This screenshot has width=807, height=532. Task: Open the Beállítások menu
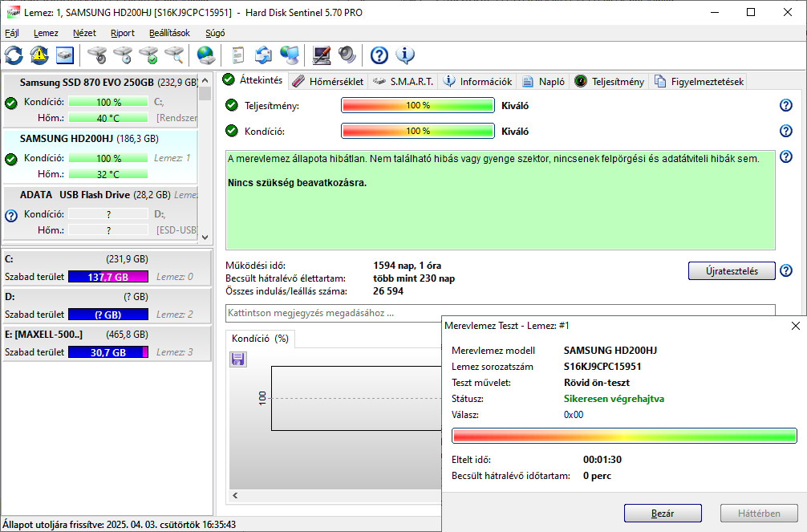pyautogui.click(x=170, y=33)
